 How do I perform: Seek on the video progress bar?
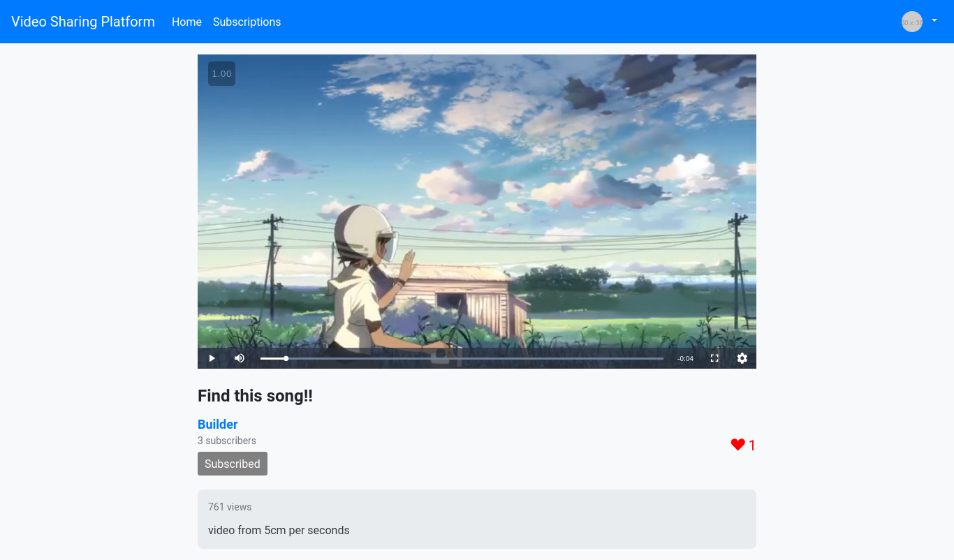click(462, 358)
